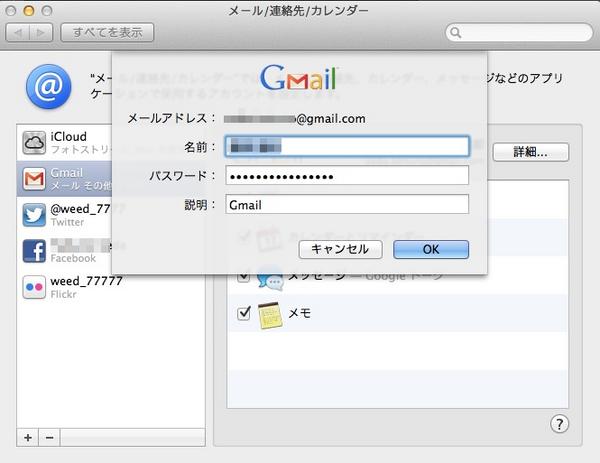This screenshot has width=600, height=463.
Task: Click the 説明 field containing Gmail
Action: tap(347, 205)
